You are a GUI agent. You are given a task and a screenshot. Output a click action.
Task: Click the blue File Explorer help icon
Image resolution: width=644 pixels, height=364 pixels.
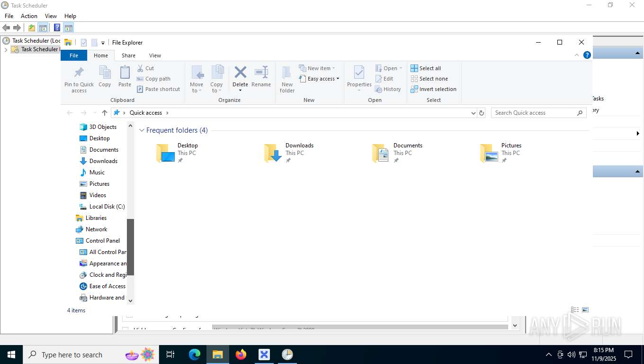tap(587, 55)
